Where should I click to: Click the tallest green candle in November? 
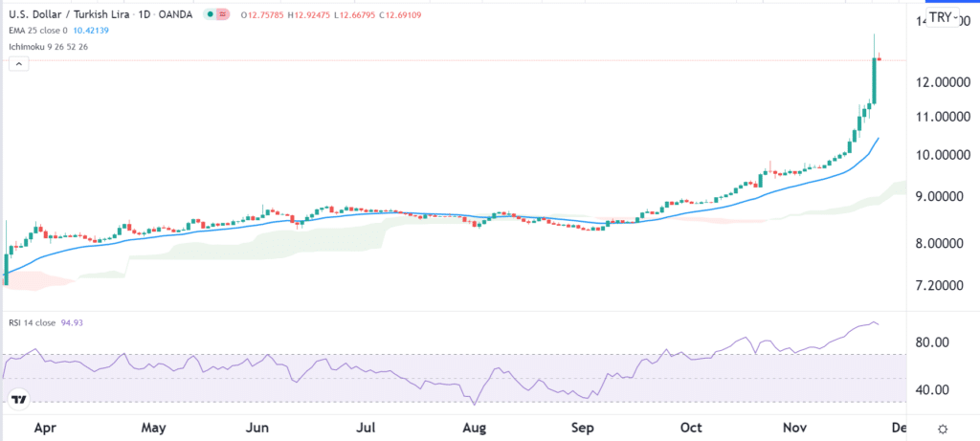874,80
